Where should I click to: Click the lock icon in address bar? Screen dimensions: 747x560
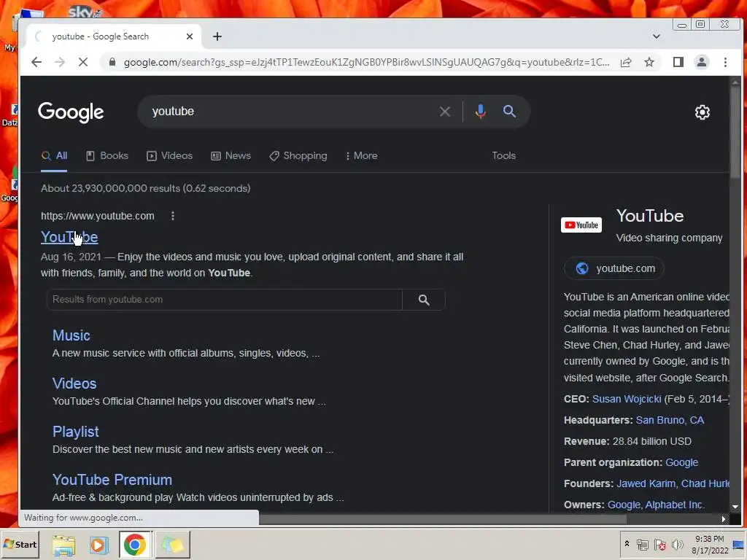(112, 62)
